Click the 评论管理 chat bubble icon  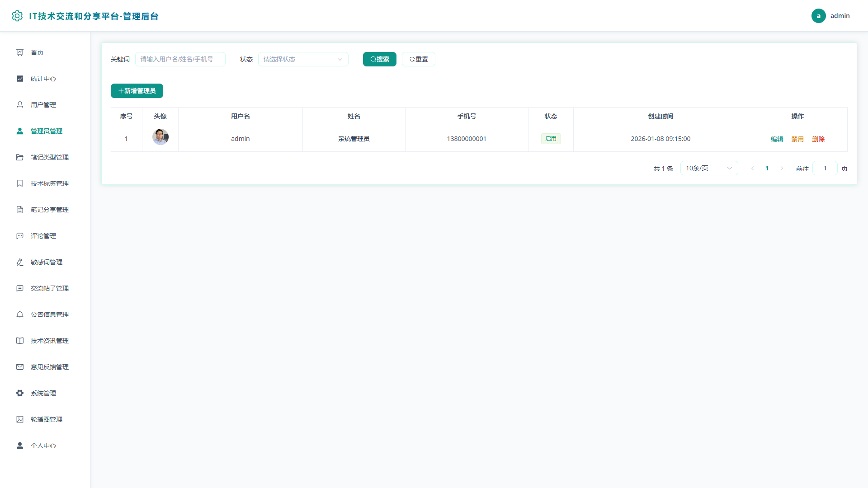pos(20,236)
